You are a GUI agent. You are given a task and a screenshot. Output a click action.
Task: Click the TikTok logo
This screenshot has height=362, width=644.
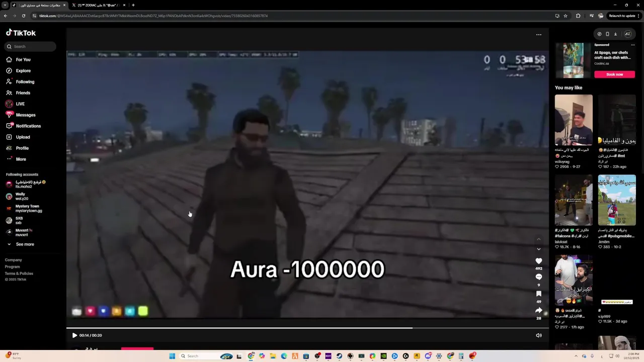[21, 33]
